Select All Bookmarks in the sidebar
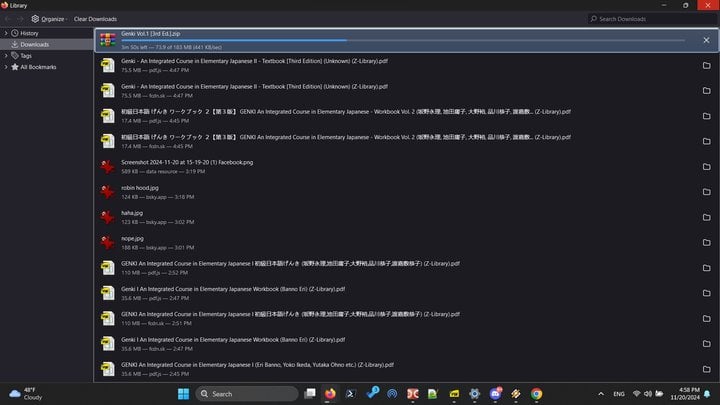 tap(38, 67)
